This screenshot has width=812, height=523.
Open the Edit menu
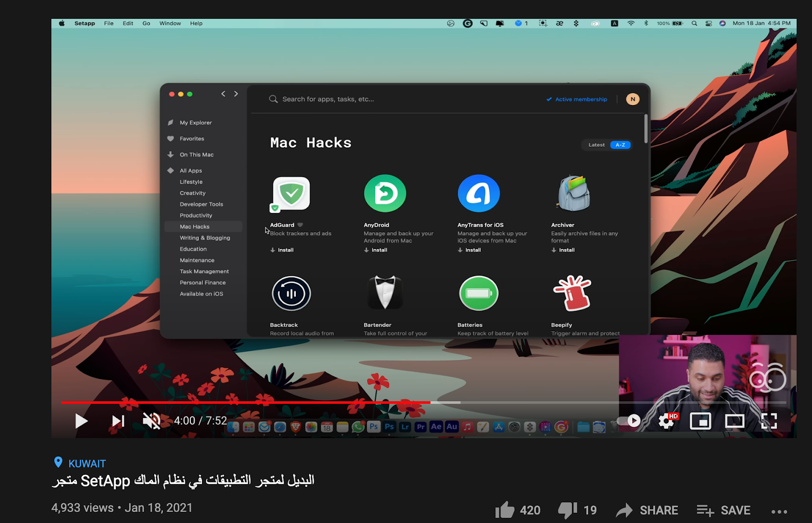click(128, 23)
